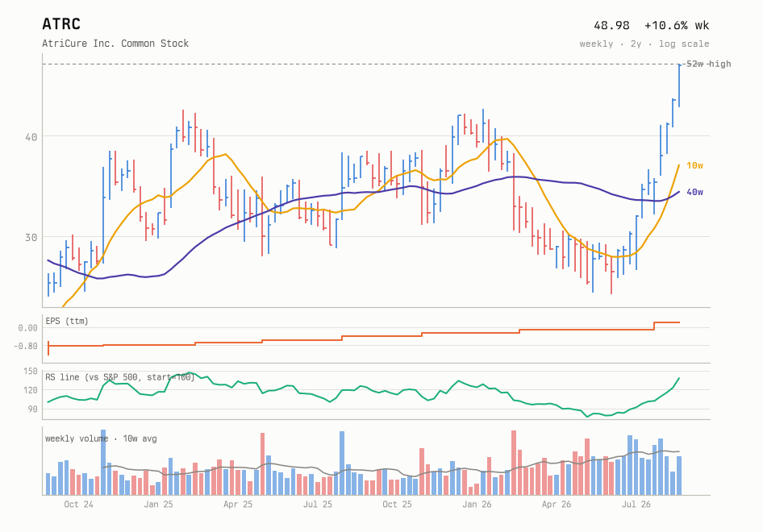763x532 pixels.
Task: Click the 'weekly · 2y · log scale' caption
Action: 644,44
